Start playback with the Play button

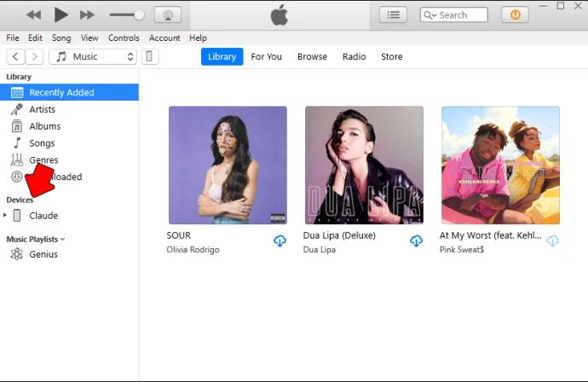point(61,15)
